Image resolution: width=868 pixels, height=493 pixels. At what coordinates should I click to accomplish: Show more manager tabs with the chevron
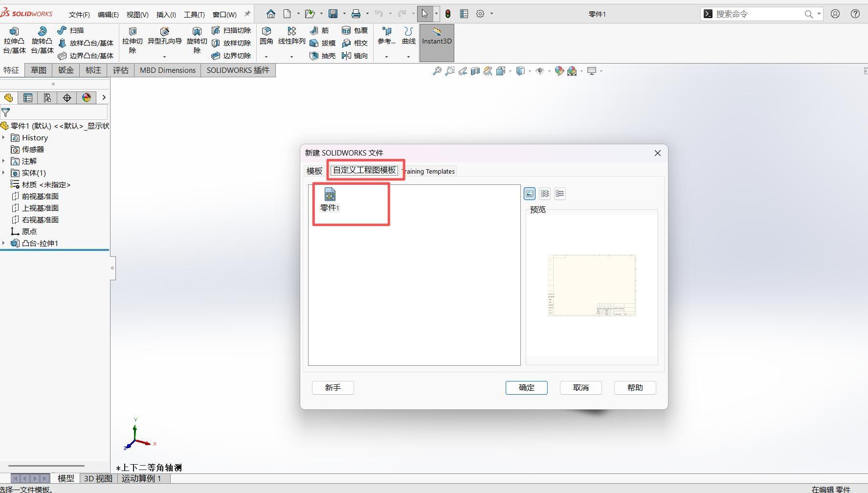coord(104,98)
